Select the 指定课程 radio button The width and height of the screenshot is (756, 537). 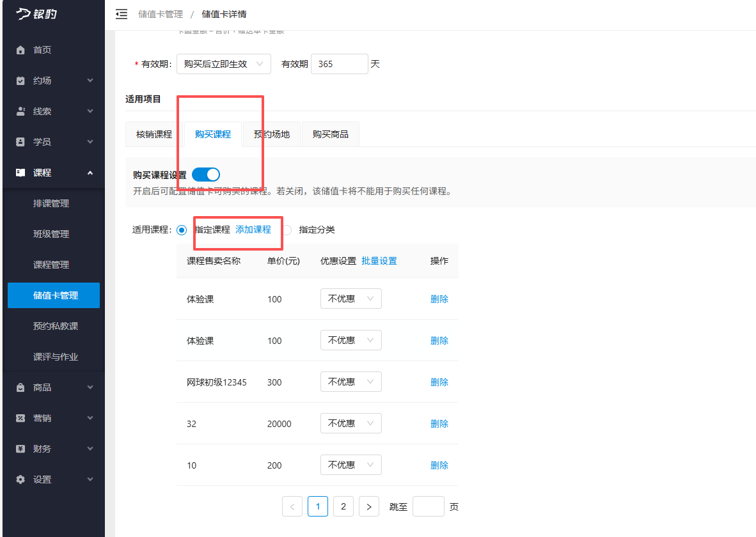(181, 230)
